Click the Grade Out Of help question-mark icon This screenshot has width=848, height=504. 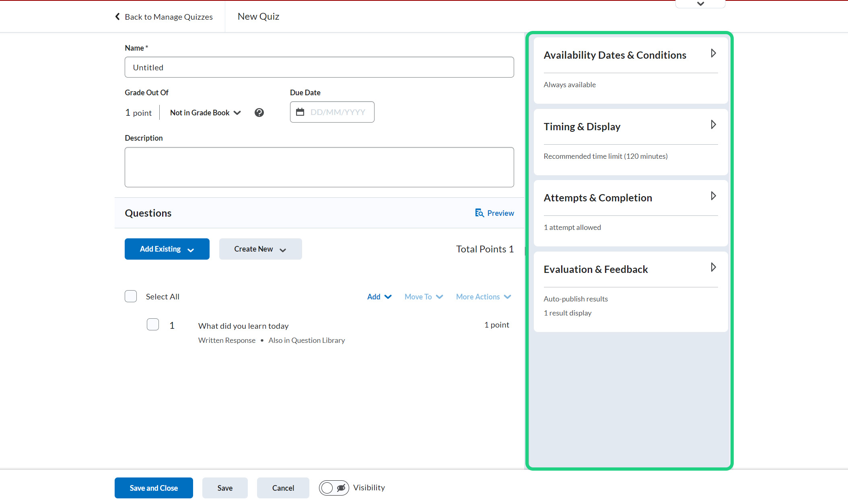259,113
